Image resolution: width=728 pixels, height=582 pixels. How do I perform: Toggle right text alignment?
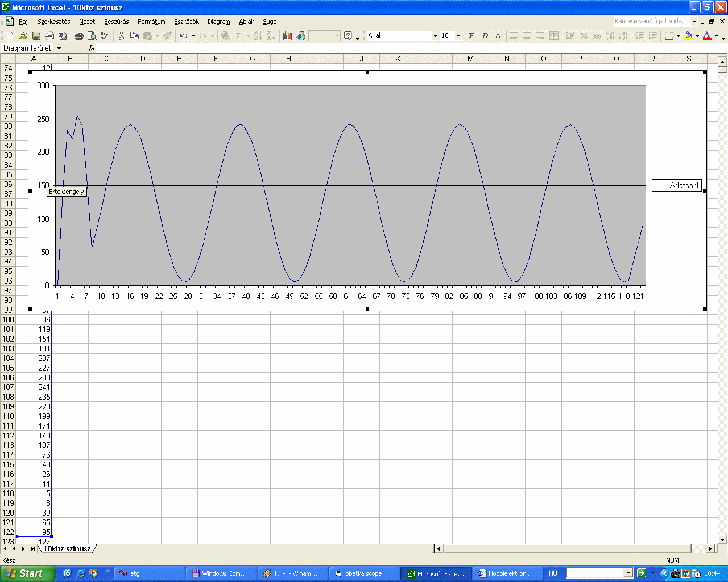click(x=540, y=36)
